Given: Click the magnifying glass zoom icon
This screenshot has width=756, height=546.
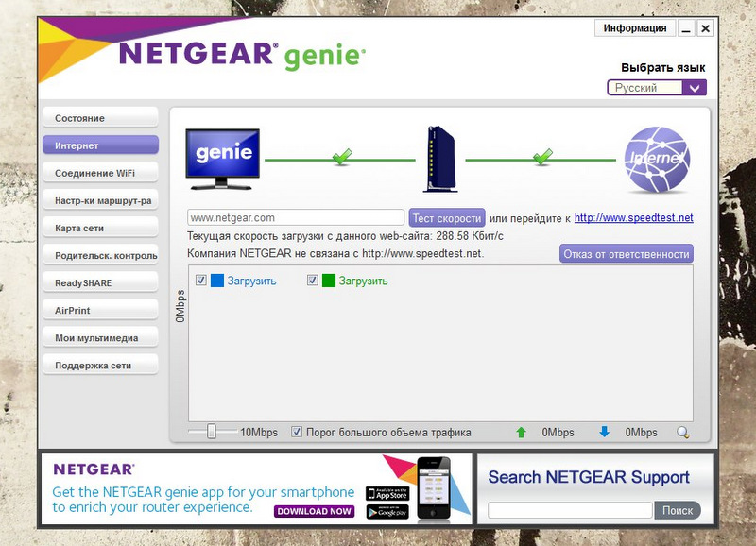Looking at the screenshot, I should coord(682,433).
